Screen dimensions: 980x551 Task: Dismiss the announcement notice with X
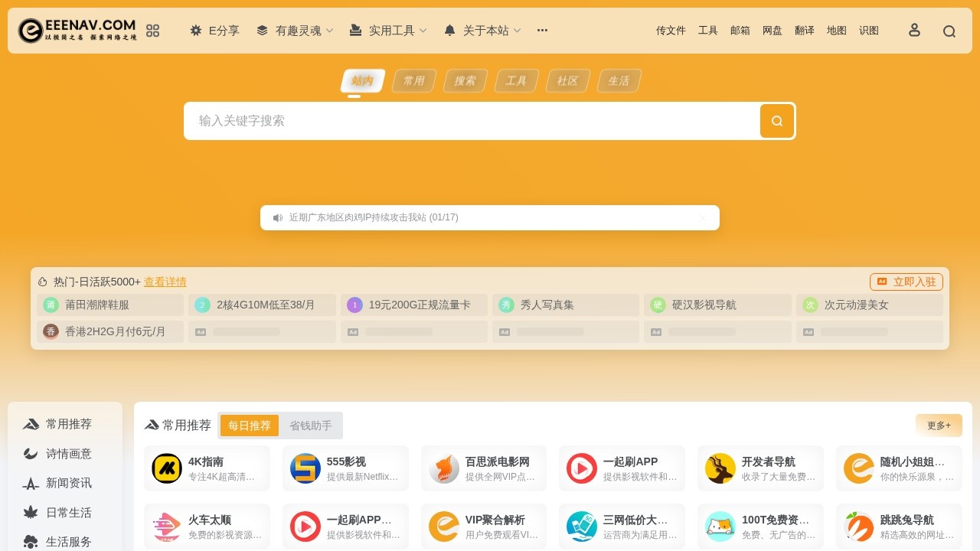703,218
